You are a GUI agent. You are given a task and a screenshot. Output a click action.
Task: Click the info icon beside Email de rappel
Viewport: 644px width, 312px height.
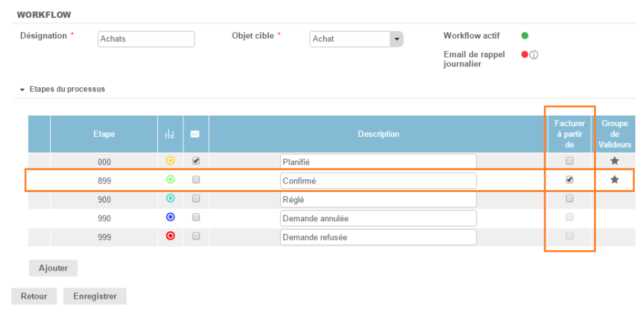tap(534, 55)
